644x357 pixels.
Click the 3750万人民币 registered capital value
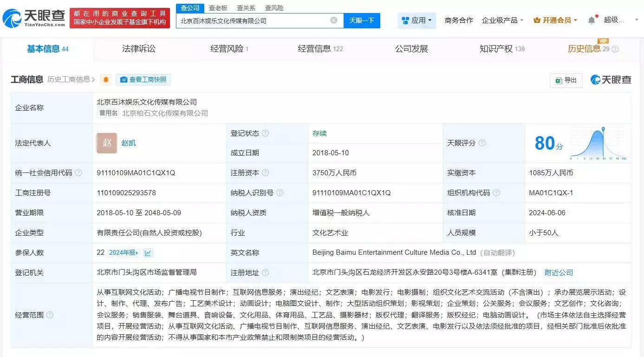(334, 173)
